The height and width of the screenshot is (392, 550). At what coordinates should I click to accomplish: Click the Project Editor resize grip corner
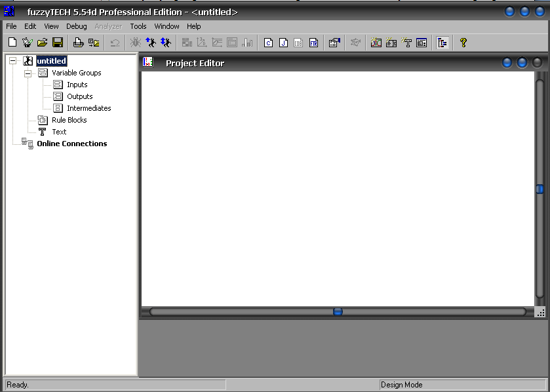541,312
